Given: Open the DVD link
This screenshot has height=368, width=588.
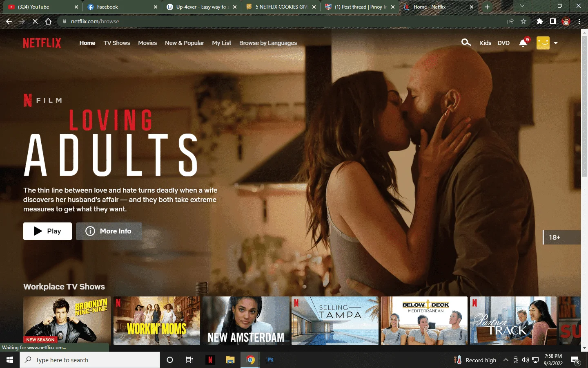Looking at the screenshot, I should tap(503, 43).
